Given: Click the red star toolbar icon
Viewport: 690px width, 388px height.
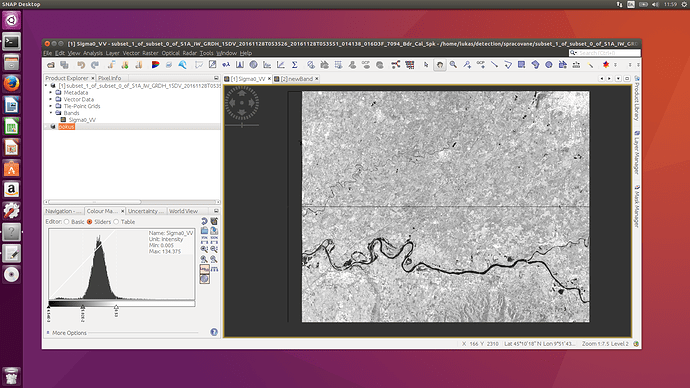Looking at the screenshot, I should tap(606, 65).
